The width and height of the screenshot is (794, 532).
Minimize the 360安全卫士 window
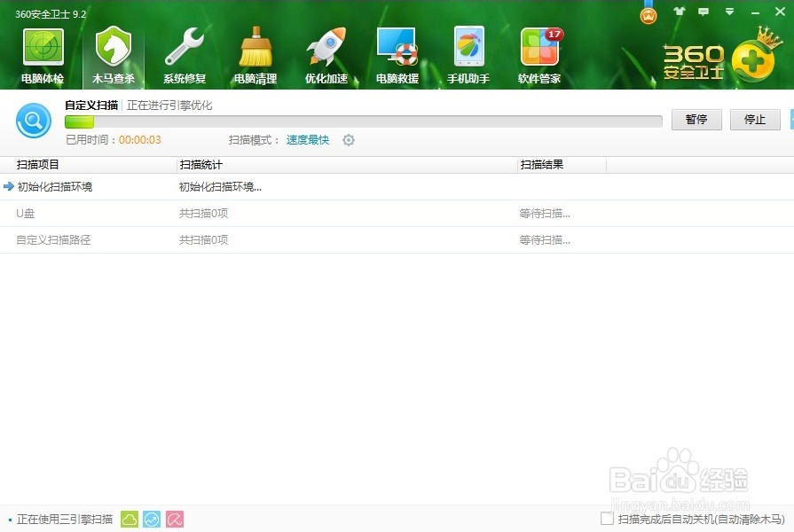755,12
